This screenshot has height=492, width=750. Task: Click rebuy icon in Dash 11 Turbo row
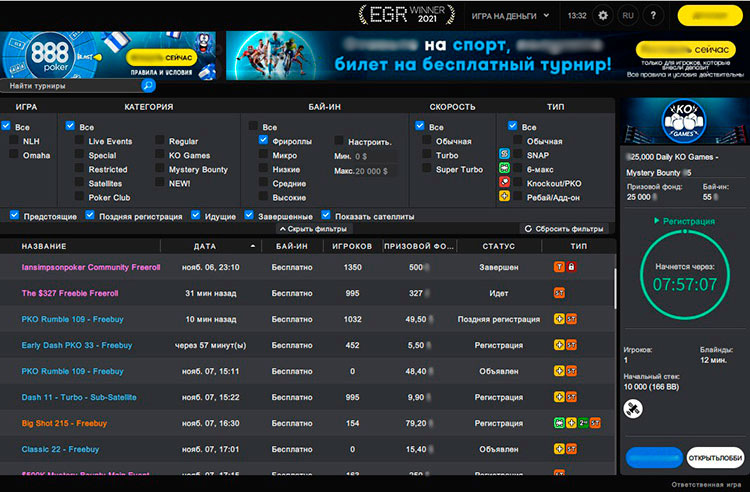(x=559, y=397)
